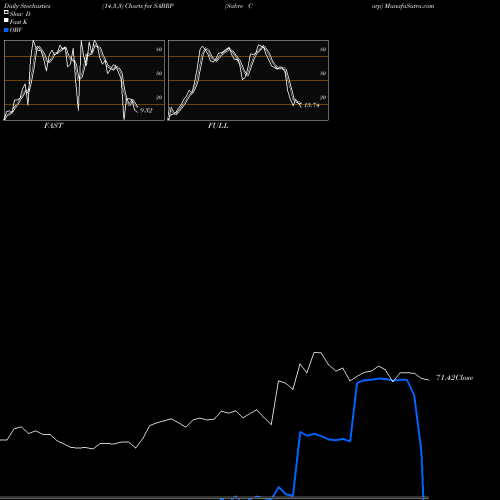Click the Slow D legend swatch

pyautogui.click(x=6, y=12)
